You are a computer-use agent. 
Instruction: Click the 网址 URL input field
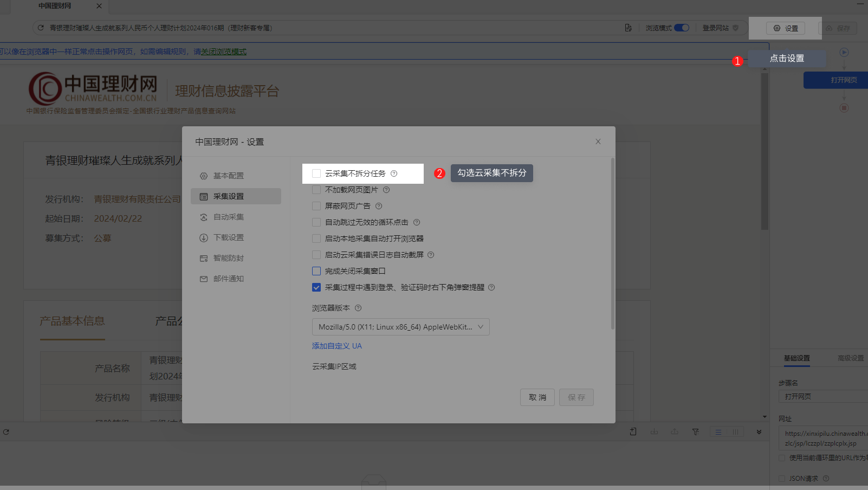pyautogui.click(x=824, y=438)
